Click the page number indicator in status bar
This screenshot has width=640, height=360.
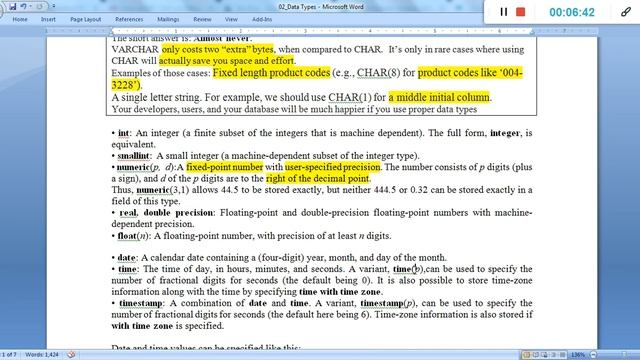pos(9,354)
